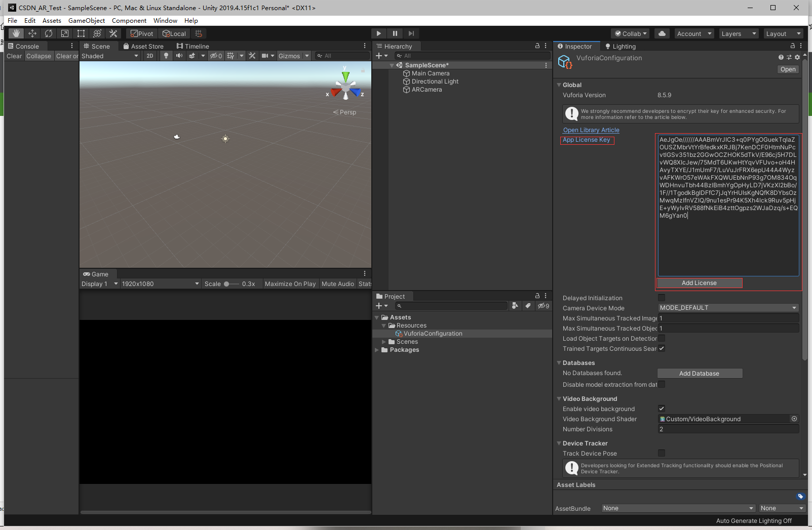Enable the Track Device Pose checkbox
The image size is (812, 530).
coord(662,453)
